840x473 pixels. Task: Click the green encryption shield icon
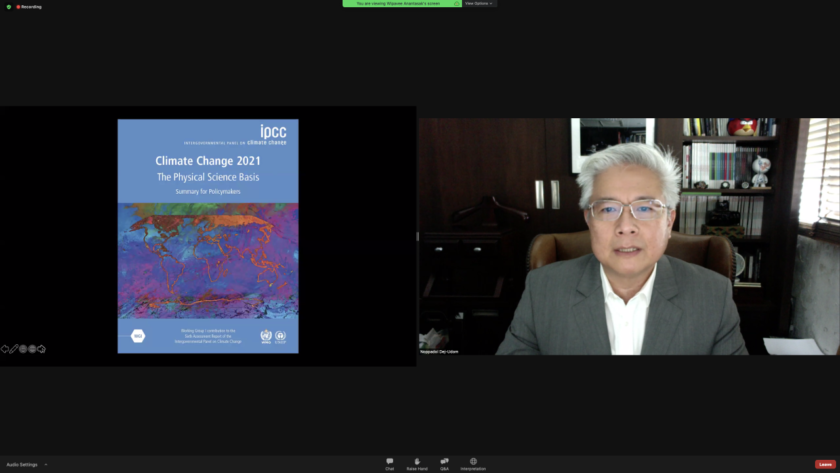coord(9,6)
